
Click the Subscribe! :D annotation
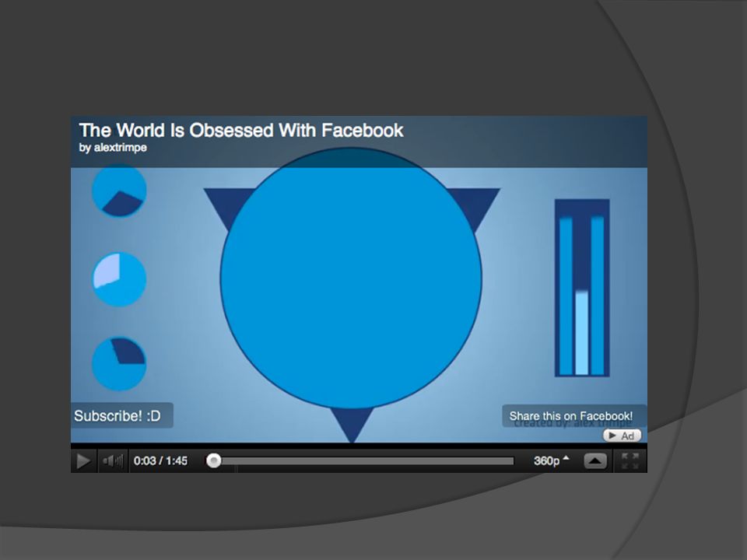coord(122,415)
